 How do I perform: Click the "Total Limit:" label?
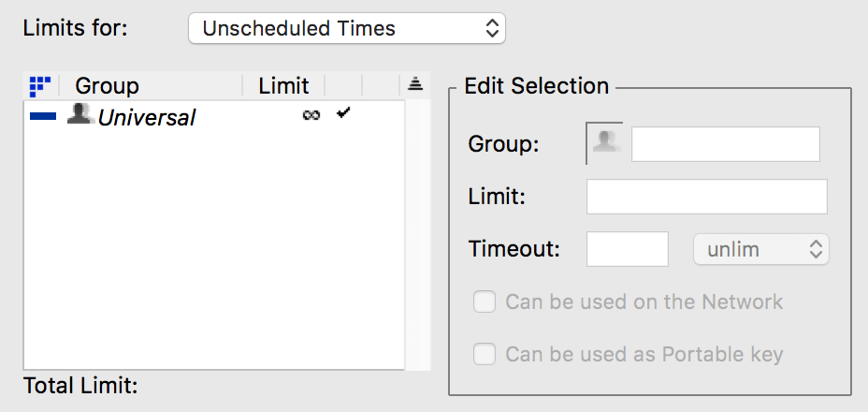[80, 385]
